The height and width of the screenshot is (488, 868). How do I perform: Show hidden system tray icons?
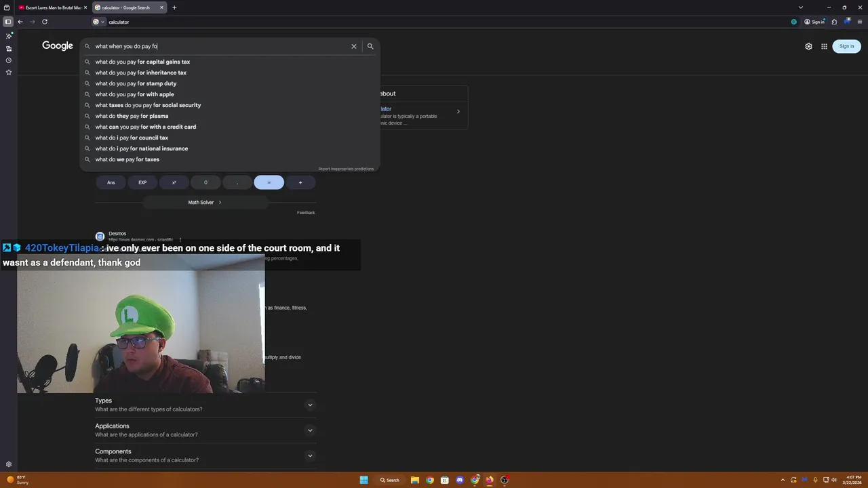(783, 480)
